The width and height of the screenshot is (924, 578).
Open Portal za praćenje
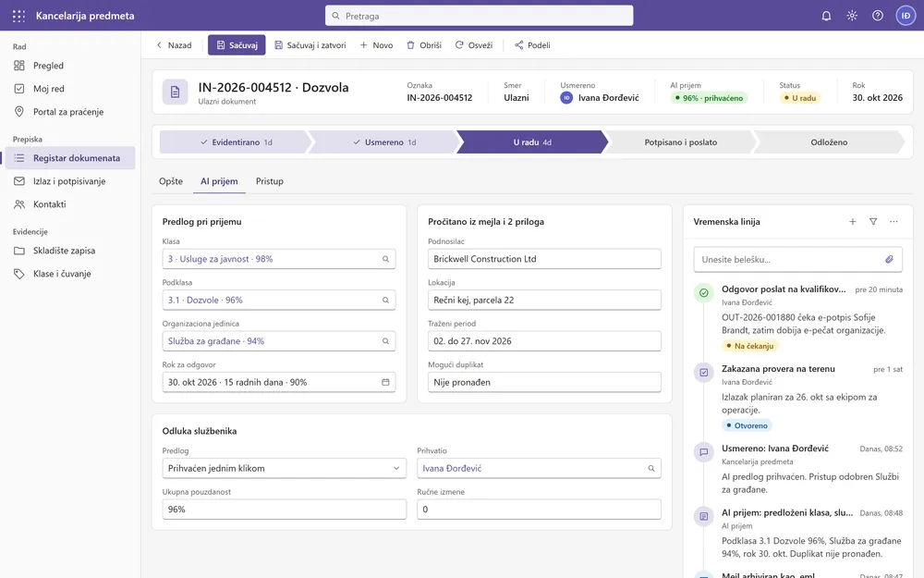(70, 112)
